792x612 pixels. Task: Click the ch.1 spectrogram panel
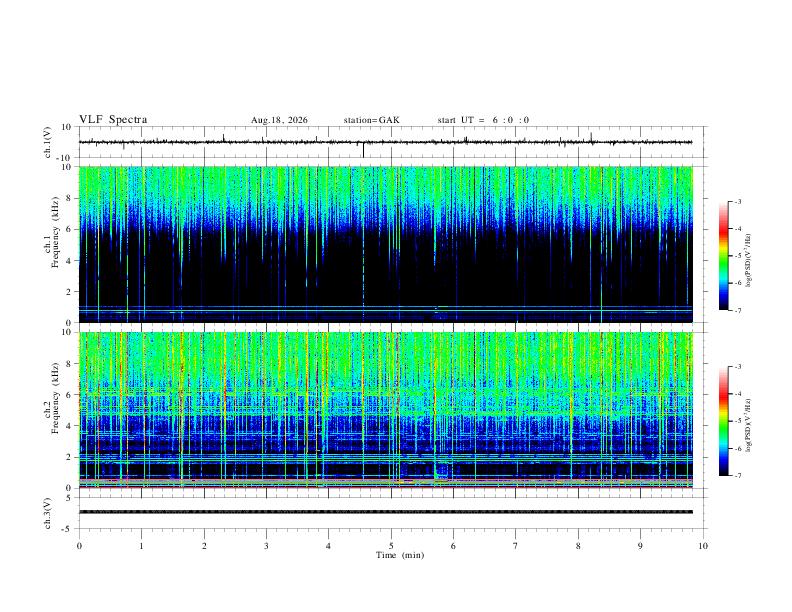pyautogui.click(x=385, y=244)
